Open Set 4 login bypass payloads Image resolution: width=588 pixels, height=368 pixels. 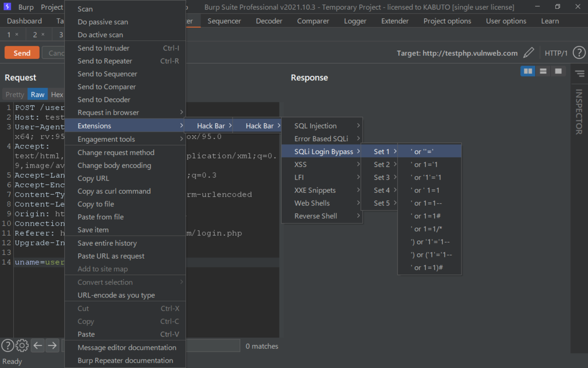point(379,190)
